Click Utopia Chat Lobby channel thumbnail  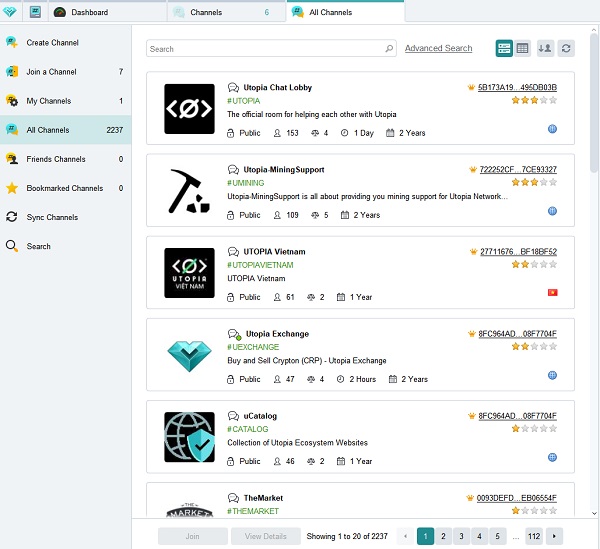(x=189, y=109)
